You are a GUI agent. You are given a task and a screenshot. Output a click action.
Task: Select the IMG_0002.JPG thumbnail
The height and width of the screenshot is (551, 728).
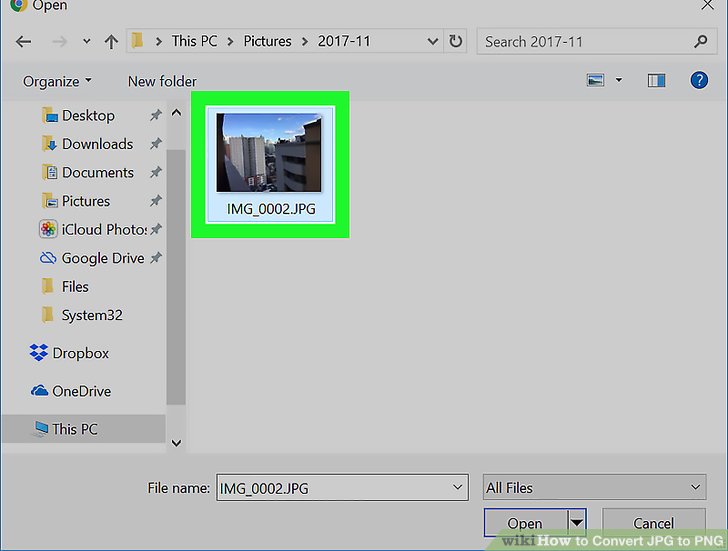click(x=269, y=153)
